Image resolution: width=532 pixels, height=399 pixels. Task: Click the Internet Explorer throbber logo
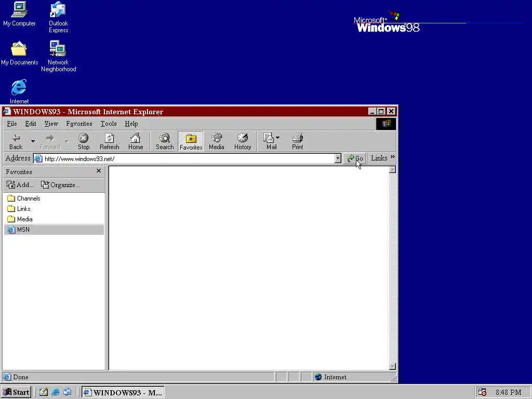click(x=386, y=124)
